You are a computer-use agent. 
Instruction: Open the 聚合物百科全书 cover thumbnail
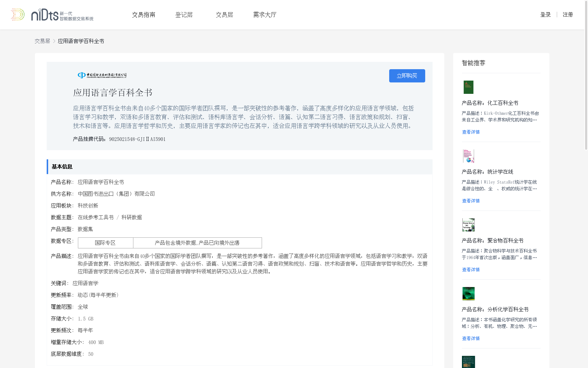[469, 225]
